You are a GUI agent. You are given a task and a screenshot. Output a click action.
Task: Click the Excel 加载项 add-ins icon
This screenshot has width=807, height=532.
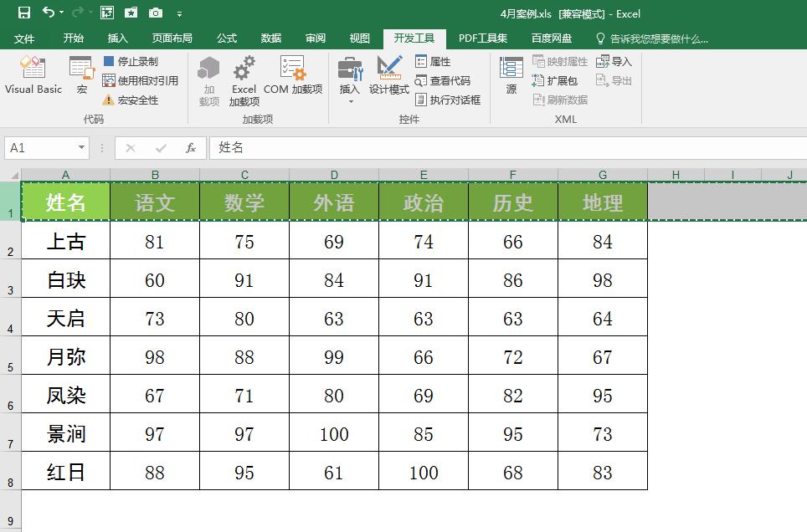pos(244,79)
